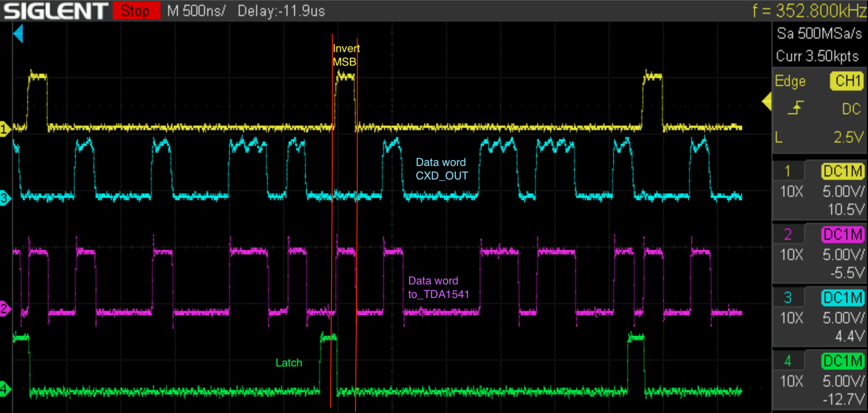Viewport: 868px width, 413px height.
Task: Select the CH1 trigger source badge
Action: 847,81
